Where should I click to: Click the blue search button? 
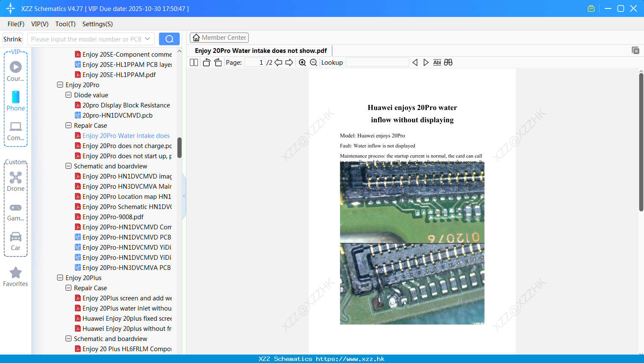coord(169,39)
